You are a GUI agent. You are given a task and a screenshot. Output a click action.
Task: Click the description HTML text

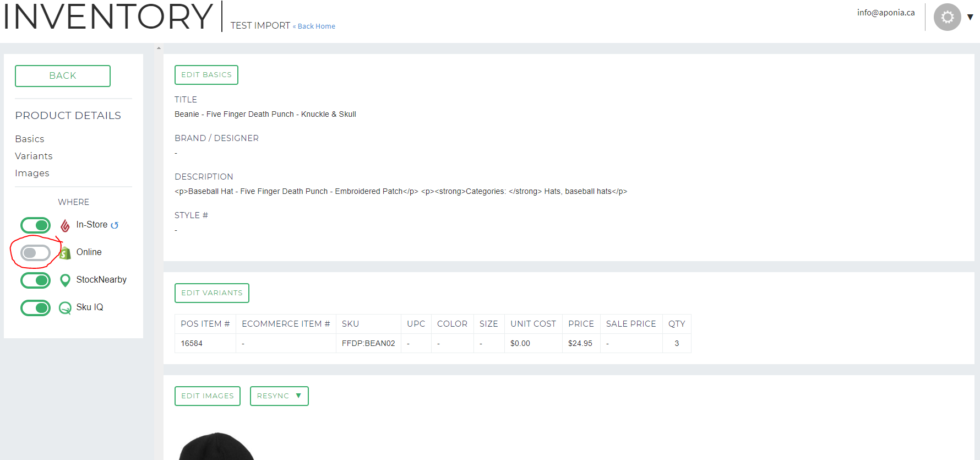point(401,191)
